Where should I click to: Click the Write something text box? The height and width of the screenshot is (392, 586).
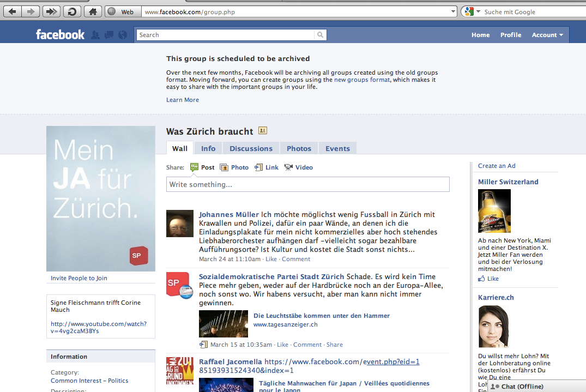click(x=307, y=184)
